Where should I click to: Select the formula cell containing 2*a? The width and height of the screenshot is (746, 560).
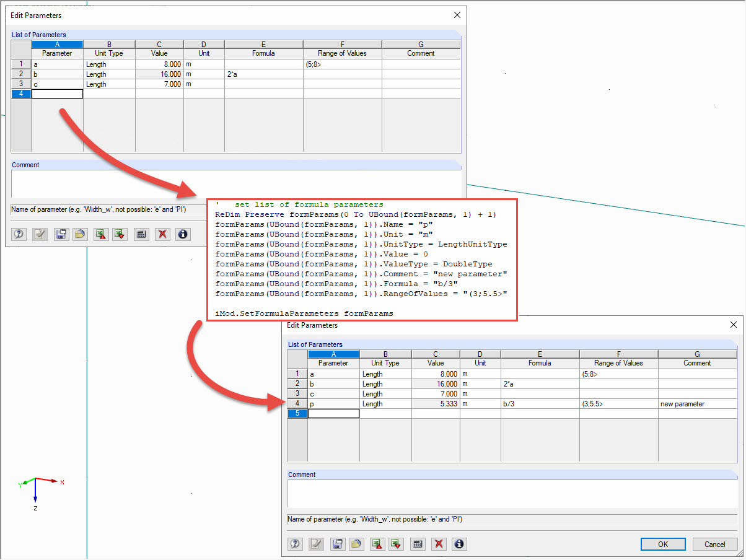coord(263,74)
